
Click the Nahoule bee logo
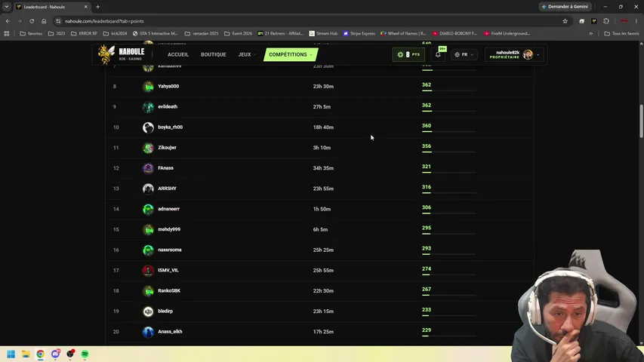106,54
